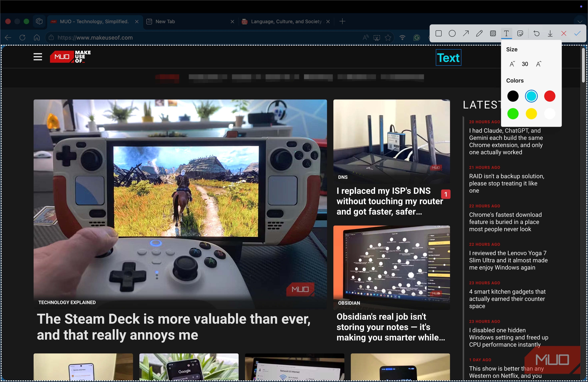Viewport: 588px width, 382px height.
Task: Download the screenshot to disk
Action: pyautogui.click(x=550, y=33)
